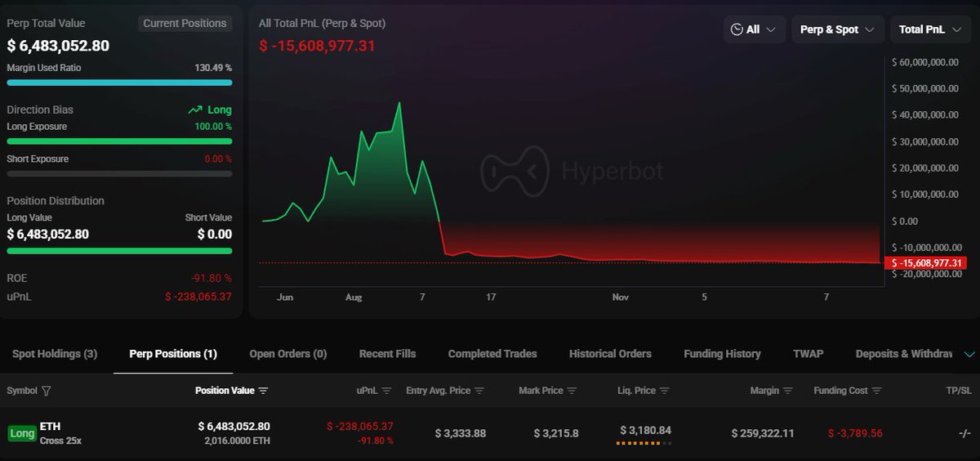This screenshot has height=461, width=980.
Task: Click sort icon next to uPnL header
Action: point(387,392)
